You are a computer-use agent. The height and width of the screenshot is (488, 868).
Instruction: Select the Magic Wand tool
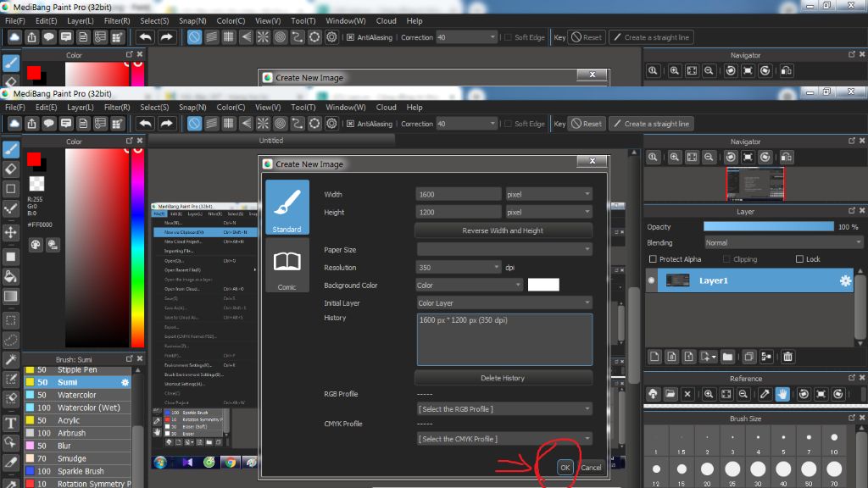(10, 359)
